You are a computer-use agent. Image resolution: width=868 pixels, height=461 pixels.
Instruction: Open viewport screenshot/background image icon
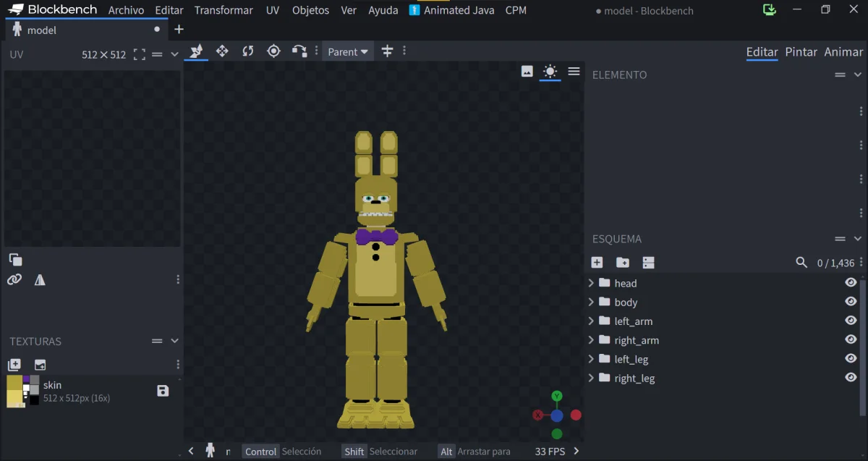(x=527, y=71)
